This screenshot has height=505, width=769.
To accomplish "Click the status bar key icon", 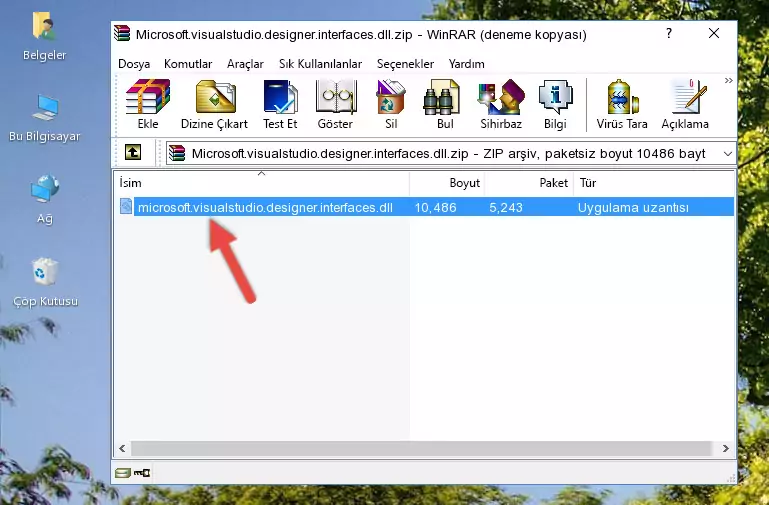I will click(142, 473).
